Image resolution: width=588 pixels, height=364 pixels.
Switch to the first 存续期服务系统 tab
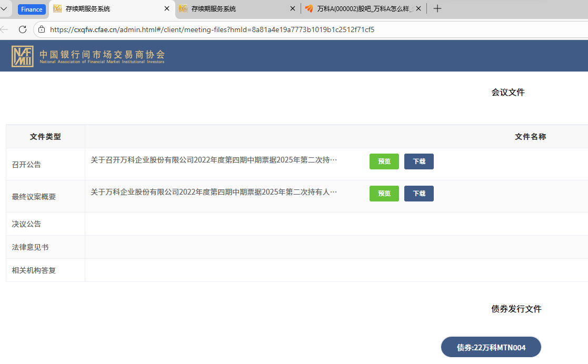click(x=112, y=8)
